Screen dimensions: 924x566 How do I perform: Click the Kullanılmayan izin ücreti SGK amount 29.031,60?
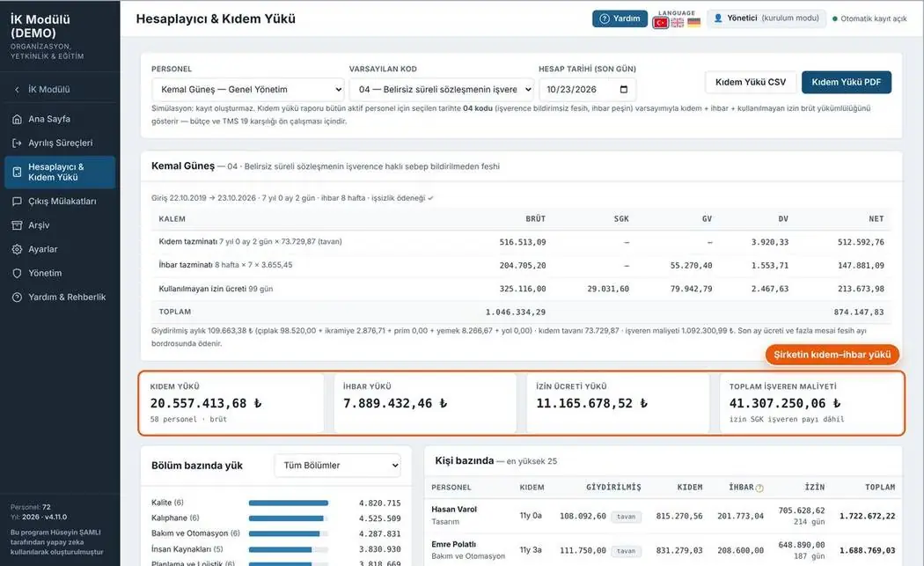point(608,289)
